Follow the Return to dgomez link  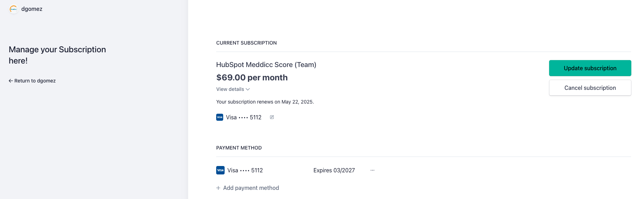pos(35,81)
